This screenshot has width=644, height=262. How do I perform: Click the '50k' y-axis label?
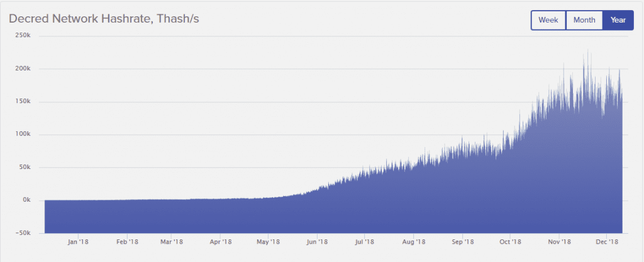point(25,167)
